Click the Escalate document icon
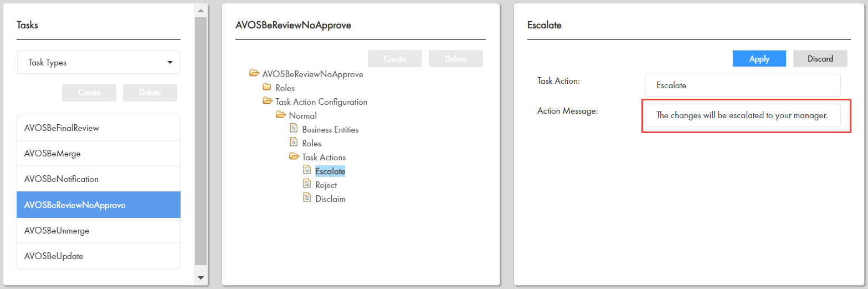868x289 pixels. 307,170
